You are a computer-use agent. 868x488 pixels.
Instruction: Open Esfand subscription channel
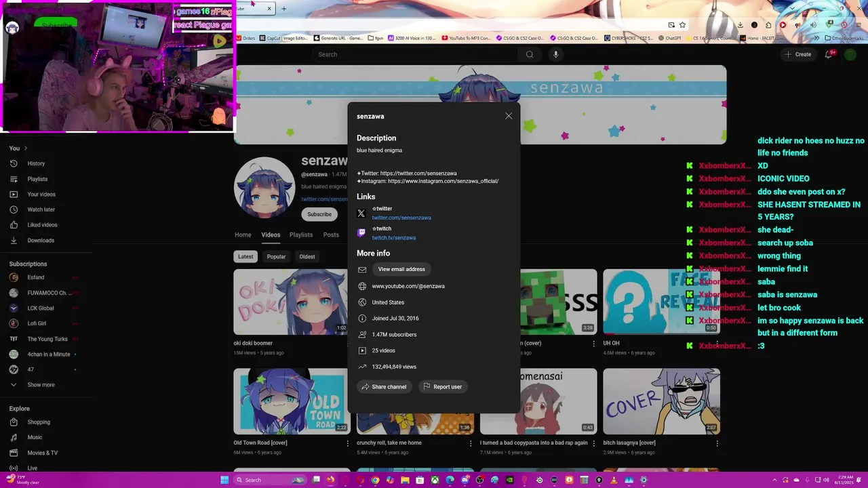(x=36, y=277)
